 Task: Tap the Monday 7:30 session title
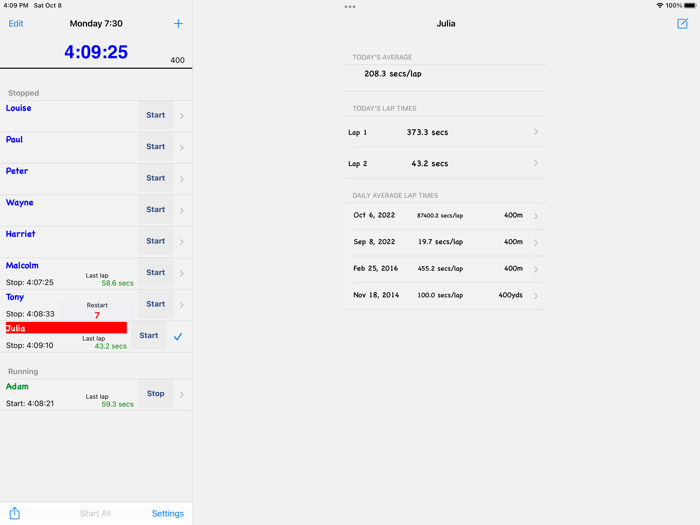(x=96, y=24)
